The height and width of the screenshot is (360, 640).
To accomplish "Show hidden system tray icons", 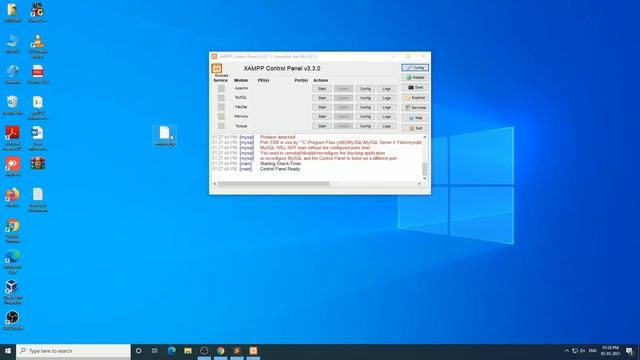I will (567, 351).
